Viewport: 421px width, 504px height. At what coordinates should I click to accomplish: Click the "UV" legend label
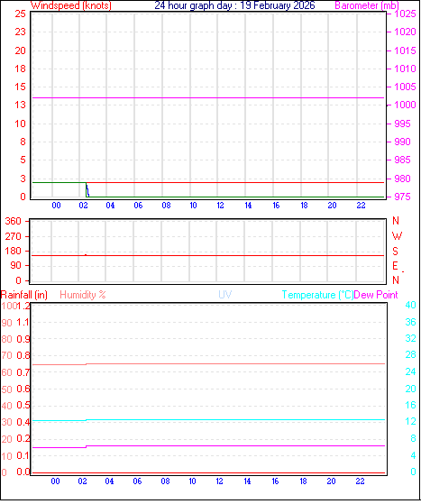[225, 295]
